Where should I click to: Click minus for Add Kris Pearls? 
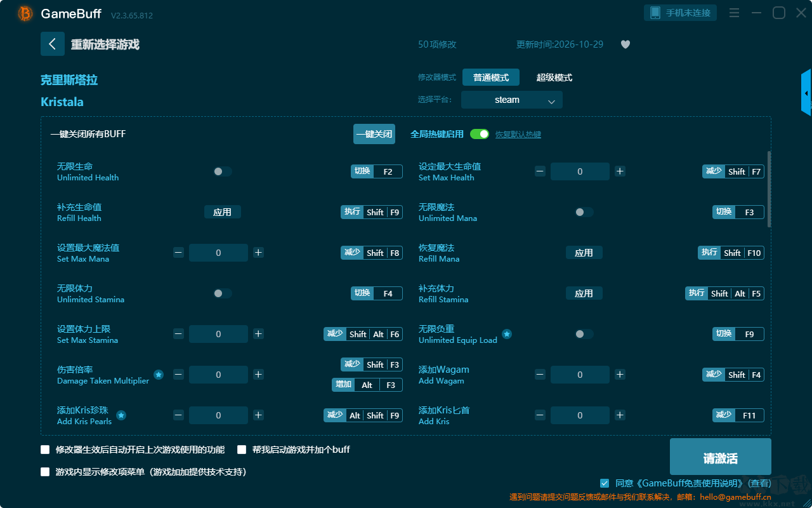pyautogui.click(x=178, y=415)
